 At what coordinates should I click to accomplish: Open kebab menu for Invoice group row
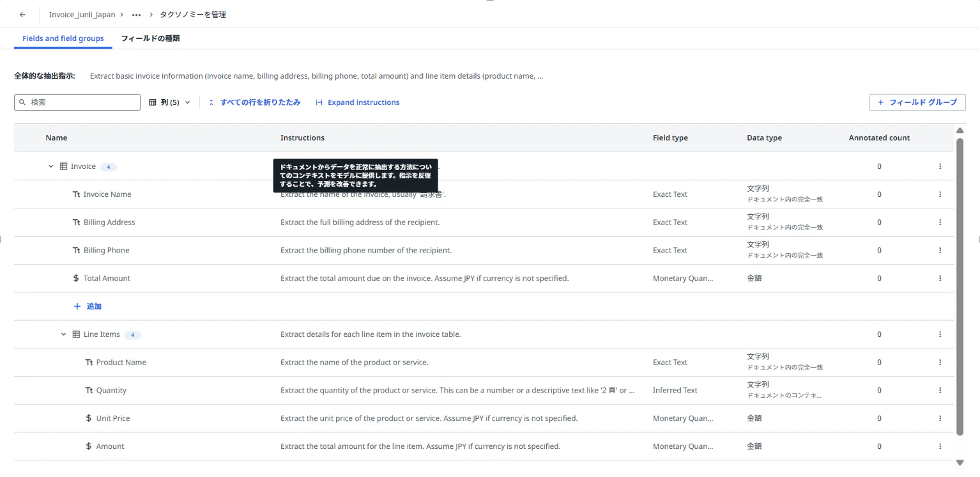point(940,166)
